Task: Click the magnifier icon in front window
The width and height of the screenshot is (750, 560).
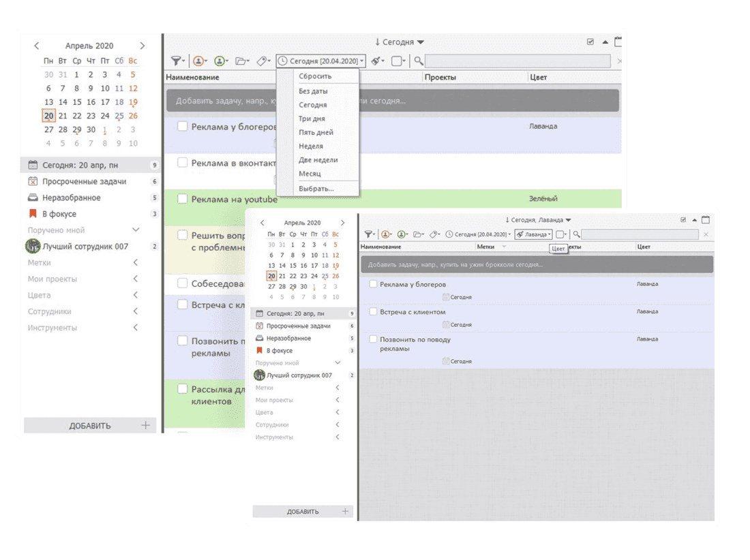Action: click(576, 234)
